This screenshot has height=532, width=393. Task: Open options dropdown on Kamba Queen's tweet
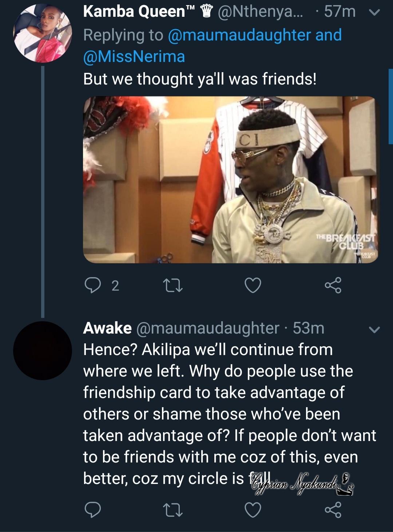coord(374,13)
